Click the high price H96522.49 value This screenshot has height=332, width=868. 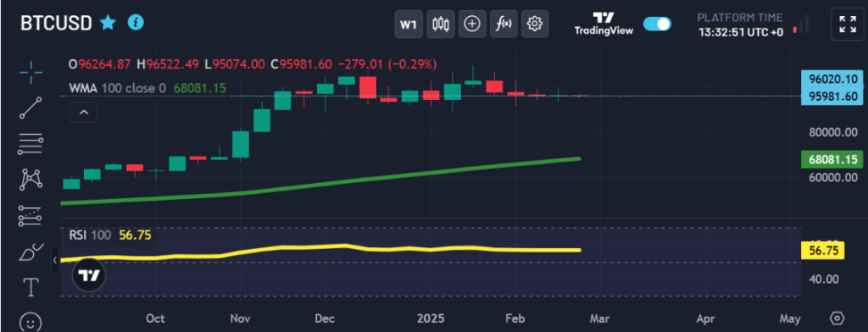[168, 64]
